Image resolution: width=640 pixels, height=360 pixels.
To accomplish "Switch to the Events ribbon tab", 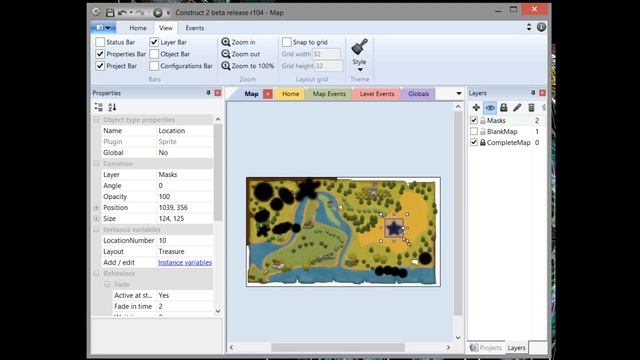I will coord(195,28).
